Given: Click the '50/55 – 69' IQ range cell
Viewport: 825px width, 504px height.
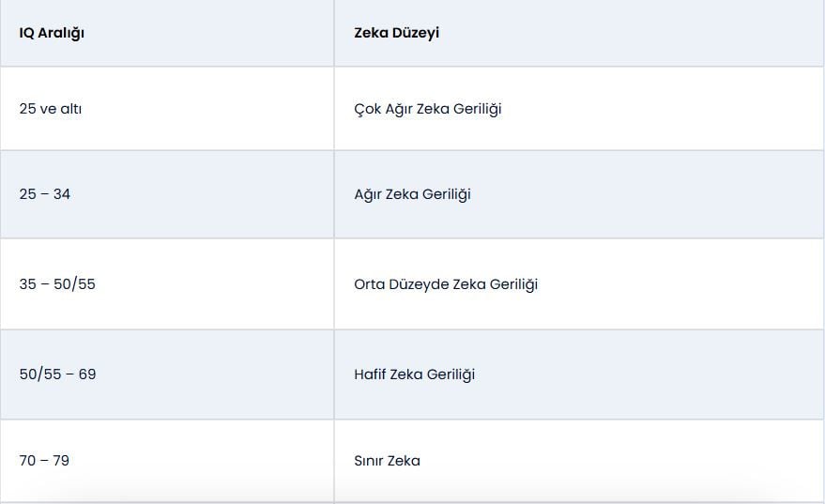Looking at the screenshot, I should (x=57, y=374).
